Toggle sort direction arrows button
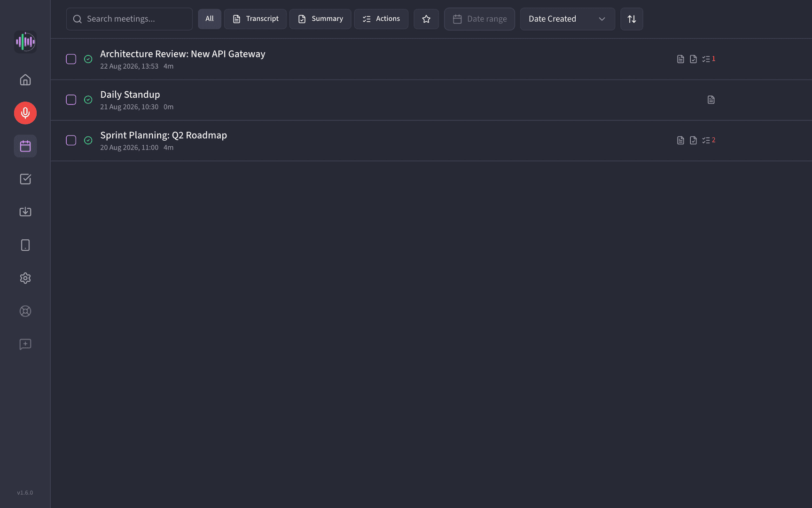 pyautogui.click(x=632, y=19)
